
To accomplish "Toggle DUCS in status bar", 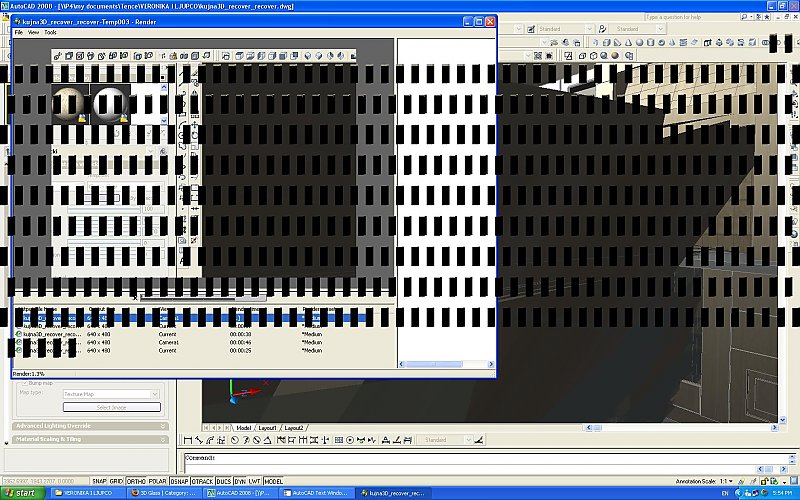I will [x=223, y=481].
